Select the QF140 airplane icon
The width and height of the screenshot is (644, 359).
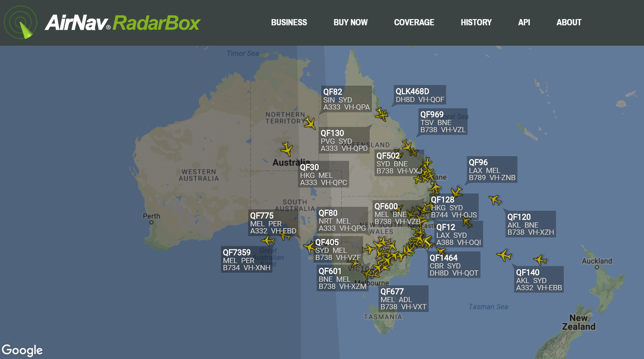[504, 255]
